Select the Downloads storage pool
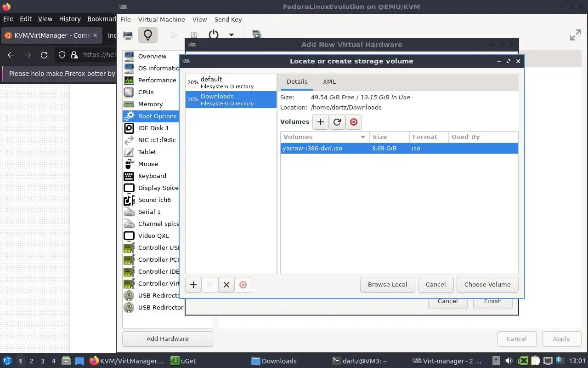The width and height of the screenshot is (588, 368). point(231,100)
